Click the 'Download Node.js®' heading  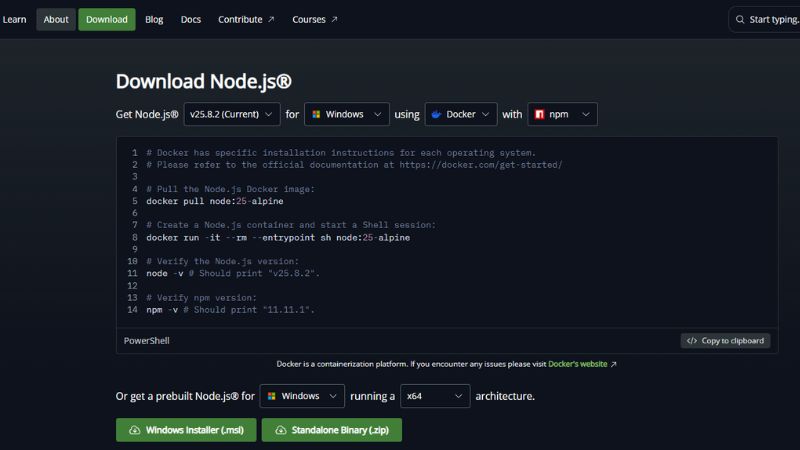pyautogui.click(x=204, y=82)
